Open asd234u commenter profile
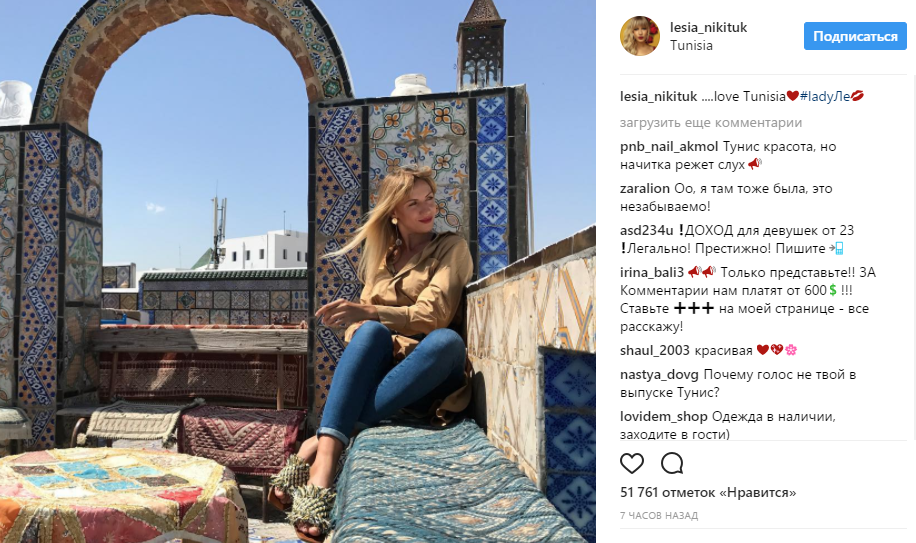 point(647,231)
